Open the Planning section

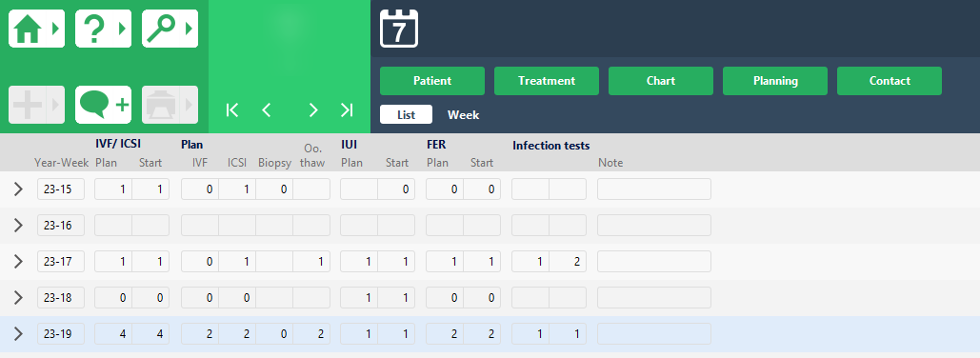click(775, 81)
